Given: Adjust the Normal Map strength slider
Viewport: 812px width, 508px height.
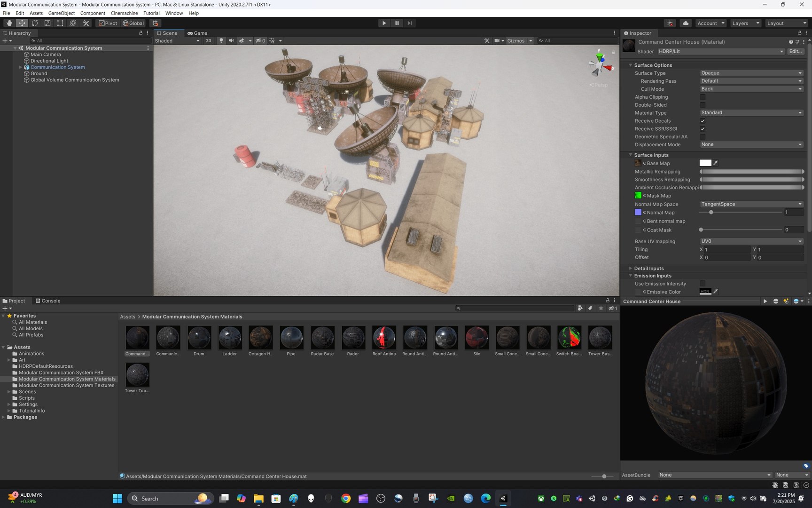Looking at the screenshot, I should (x=740, y=212).
